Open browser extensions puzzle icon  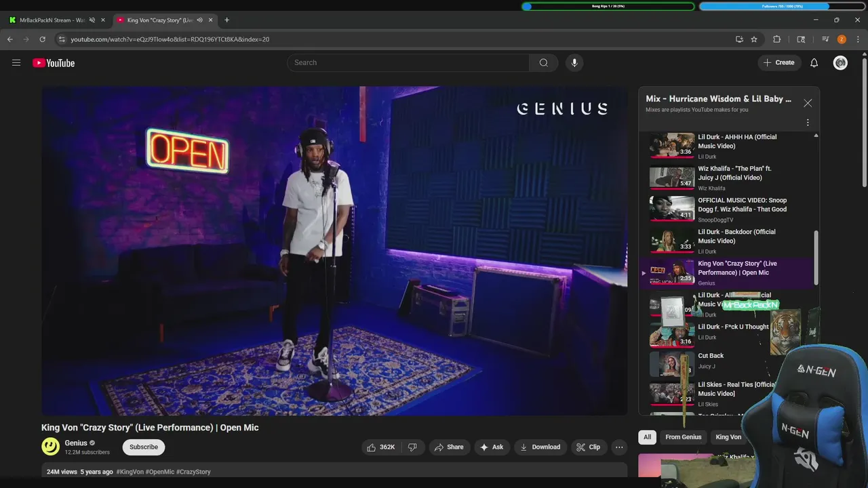[777, 39]
